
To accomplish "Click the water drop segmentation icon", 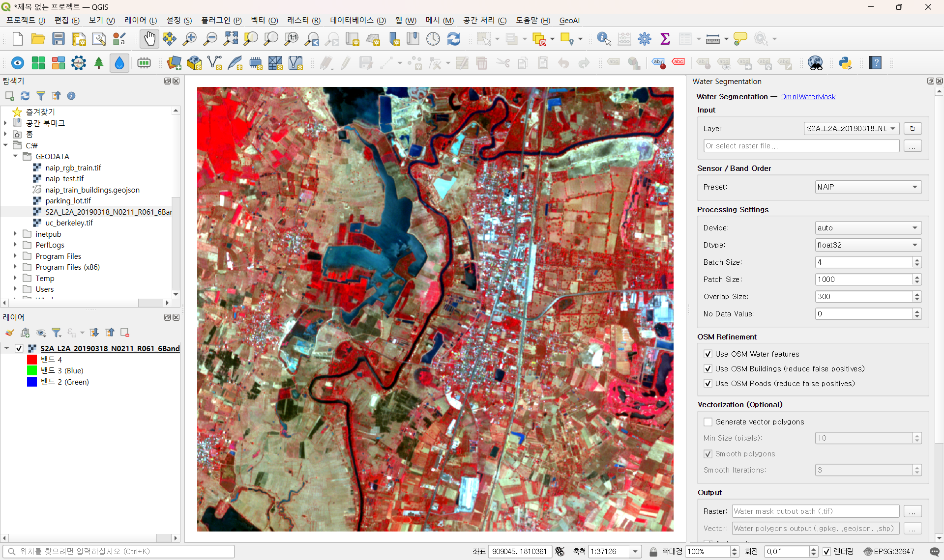I will (x=119, y=63).
